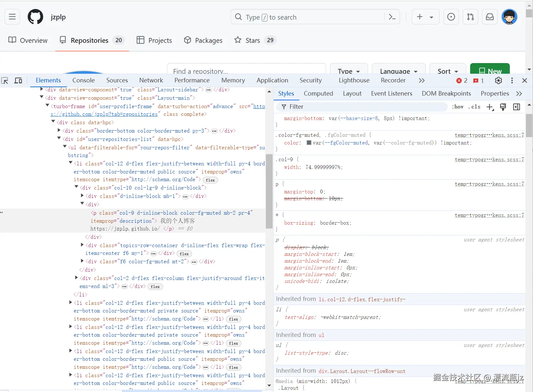The height and width of the screenshot is (392, 533).
Task: Open the command palette icon
Action: (x=392, y=17)
